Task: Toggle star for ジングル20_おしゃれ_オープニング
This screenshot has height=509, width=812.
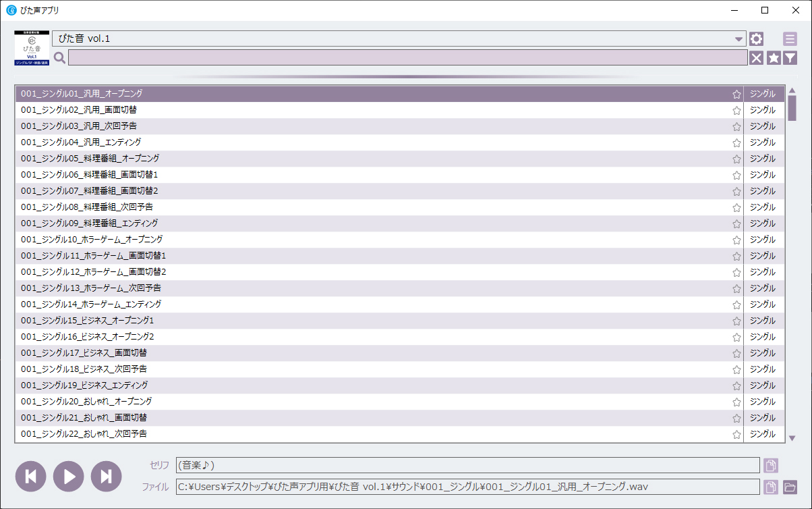Action: [736, 402]
